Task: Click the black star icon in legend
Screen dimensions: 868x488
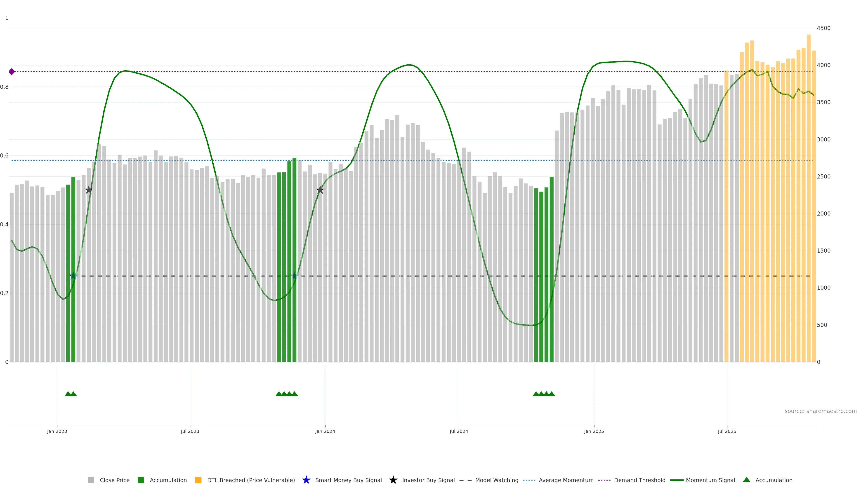Action: point(393,480)
